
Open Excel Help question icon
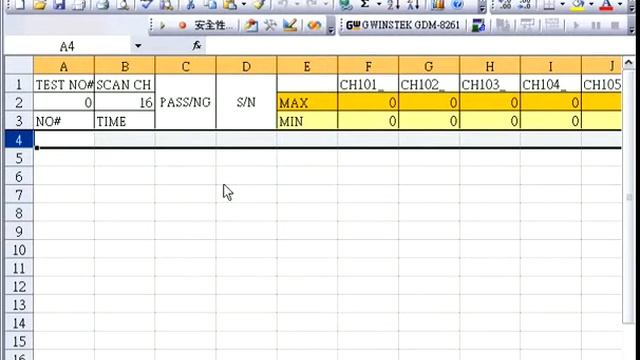pos(458,4)
